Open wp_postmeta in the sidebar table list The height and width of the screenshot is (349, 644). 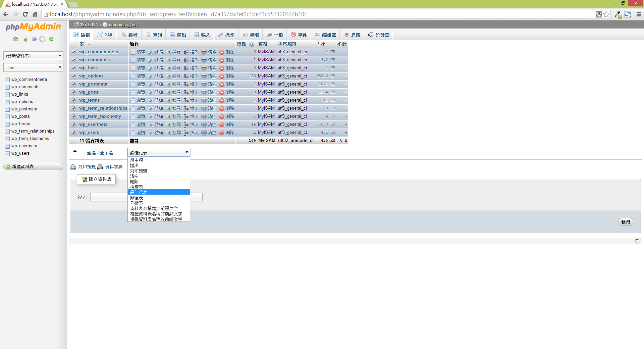click(x=24, y=109)
